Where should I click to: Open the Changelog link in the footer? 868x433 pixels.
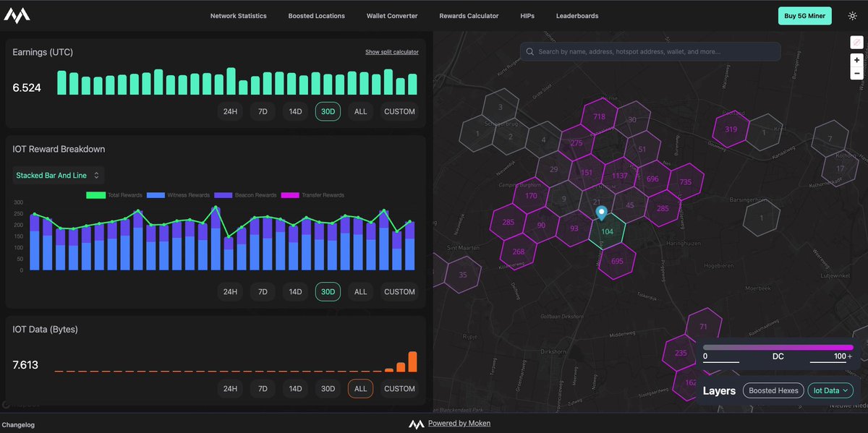(18, 425)
